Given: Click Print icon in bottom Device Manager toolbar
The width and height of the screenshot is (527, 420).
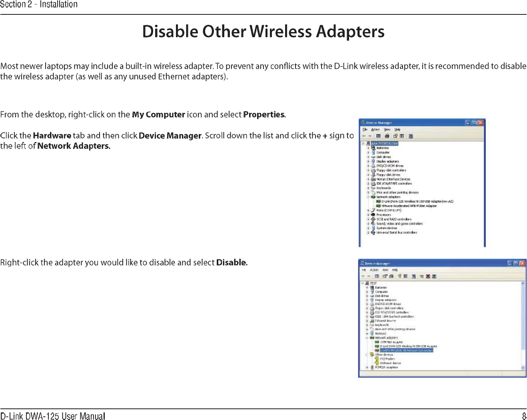Looking at the screenshot, I should coord(391,276).
